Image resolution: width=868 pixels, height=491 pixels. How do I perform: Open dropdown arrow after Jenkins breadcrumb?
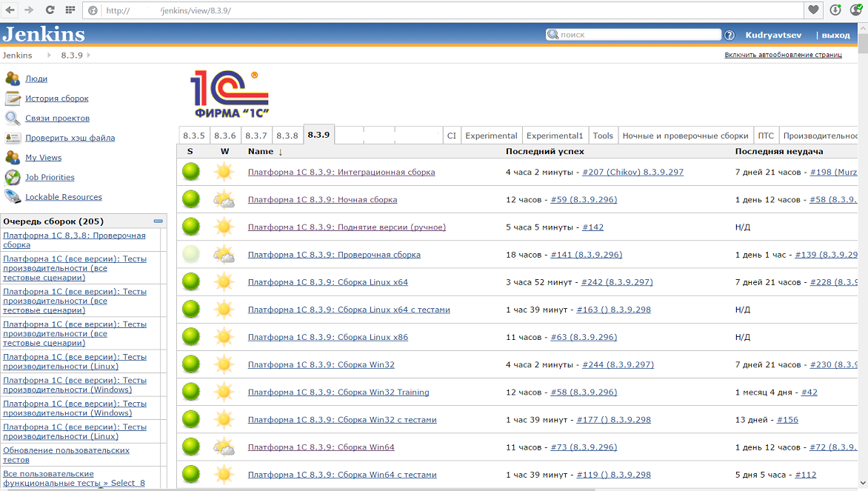(49, 56)
